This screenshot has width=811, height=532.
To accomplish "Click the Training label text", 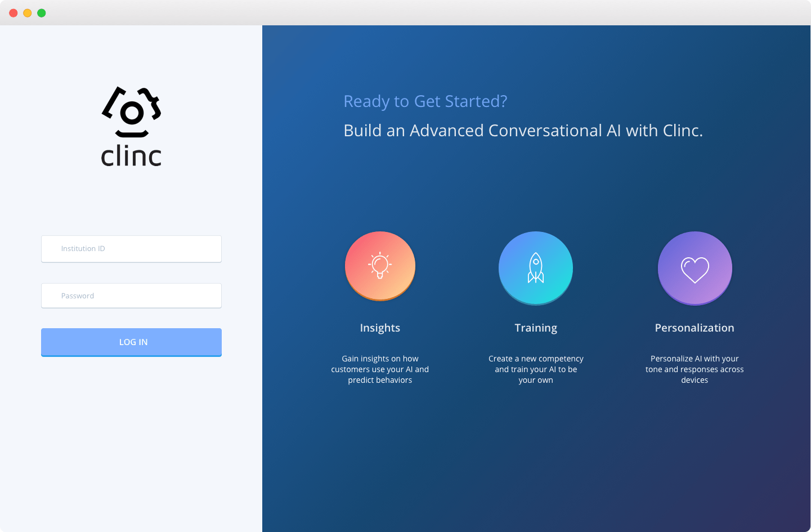I will click(x=535, y=328).
